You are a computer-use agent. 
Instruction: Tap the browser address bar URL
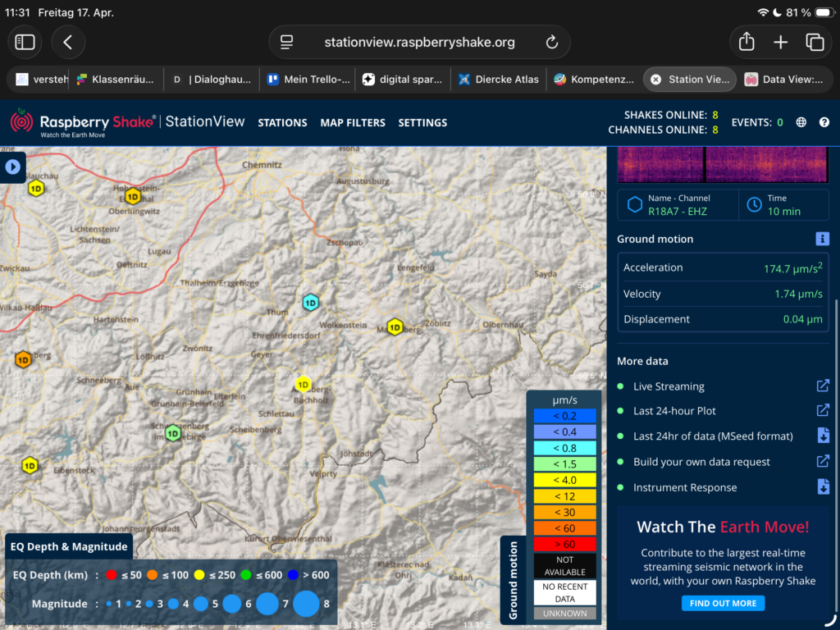(419, 43)
